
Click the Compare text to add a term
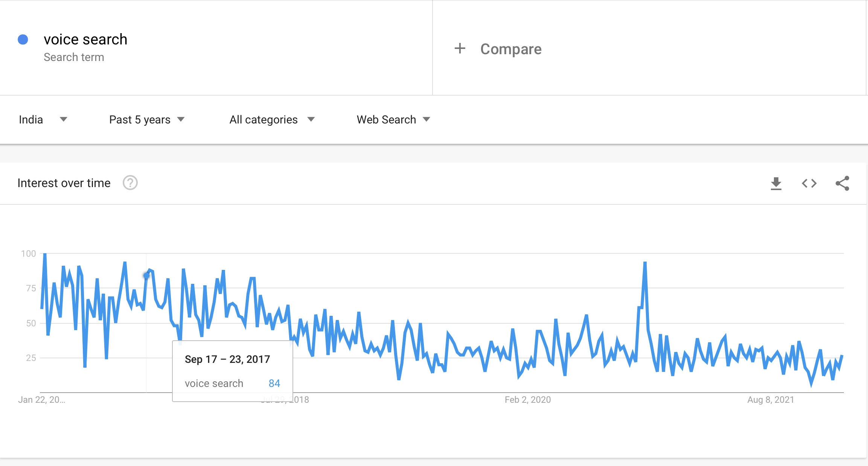(511, 49)
